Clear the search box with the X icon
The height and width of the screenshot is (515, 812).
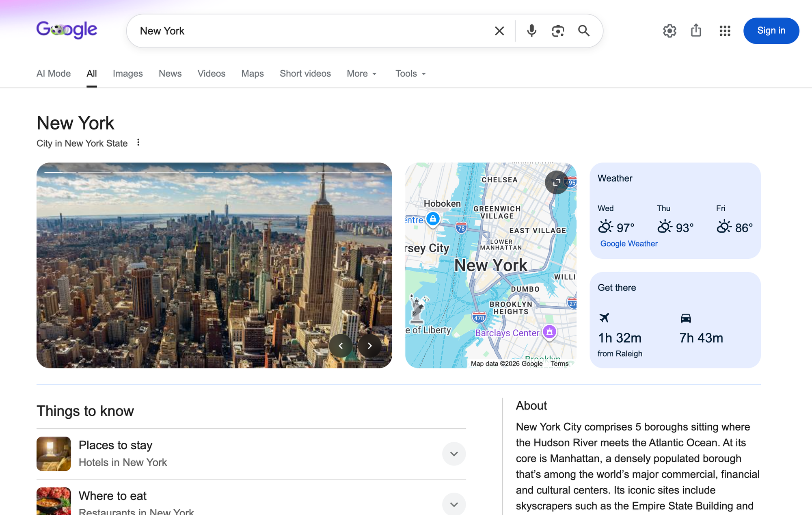[499, 31]
